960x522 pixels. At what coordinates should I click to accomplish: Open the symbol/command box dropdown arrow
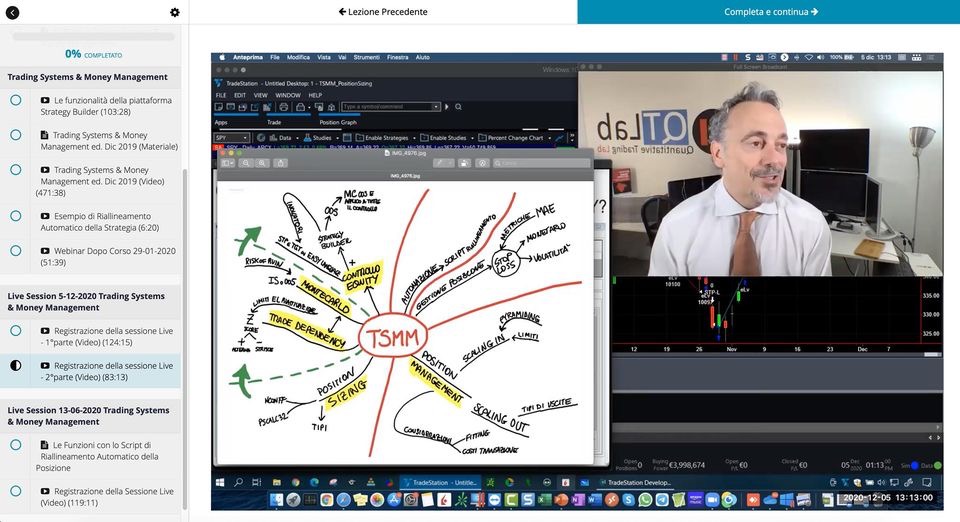[x=436, y=107]
